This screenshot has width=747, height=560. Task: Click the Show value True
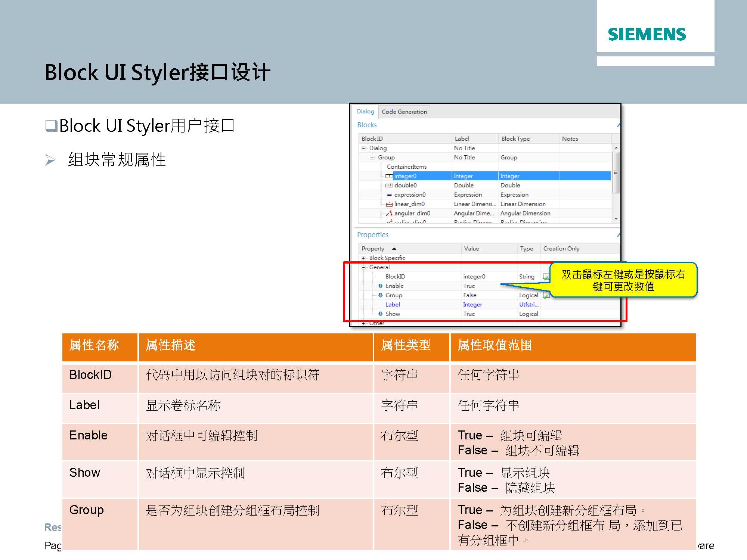(x=469, y=314)
